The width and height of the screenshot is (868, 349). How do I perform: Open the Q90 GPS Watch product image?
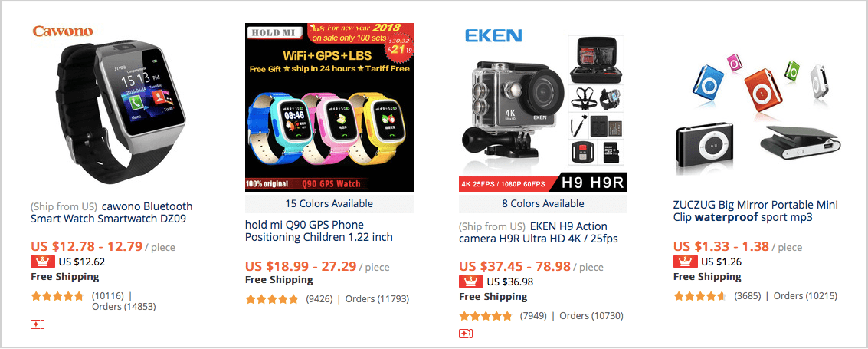pos(329,107)
